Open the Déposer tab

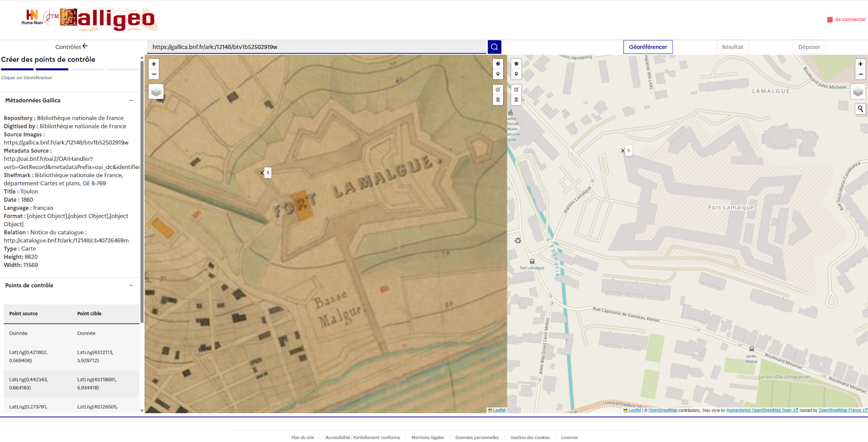[x=809, y=47]
